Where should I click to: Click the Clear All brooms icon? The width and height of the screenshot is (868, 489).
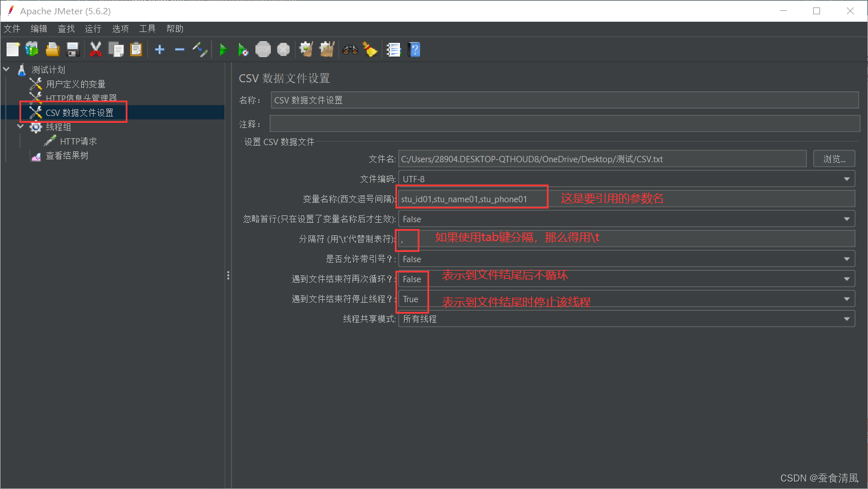point(327,50)
